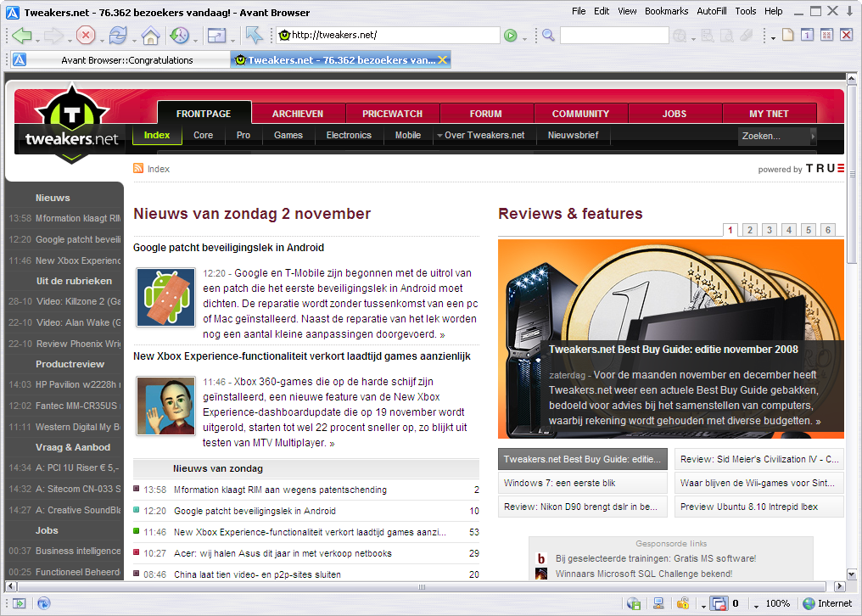The image size is (862, 616).
Task: Switch to the Avant Browser::Congratulations tab
Action: pos(121,59)
